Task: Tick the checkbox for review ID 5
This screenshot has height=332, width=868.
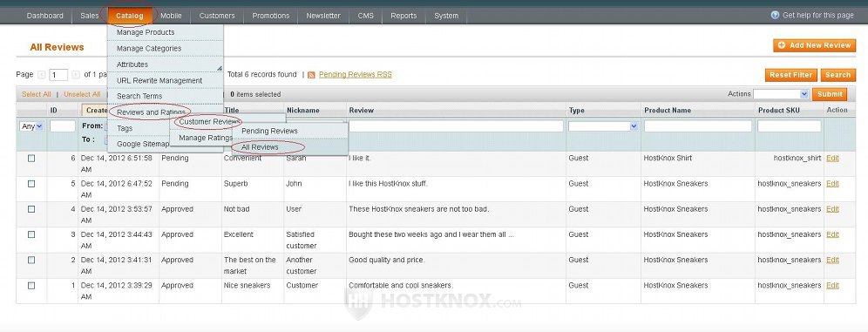Action: click(x=31, y=184)
